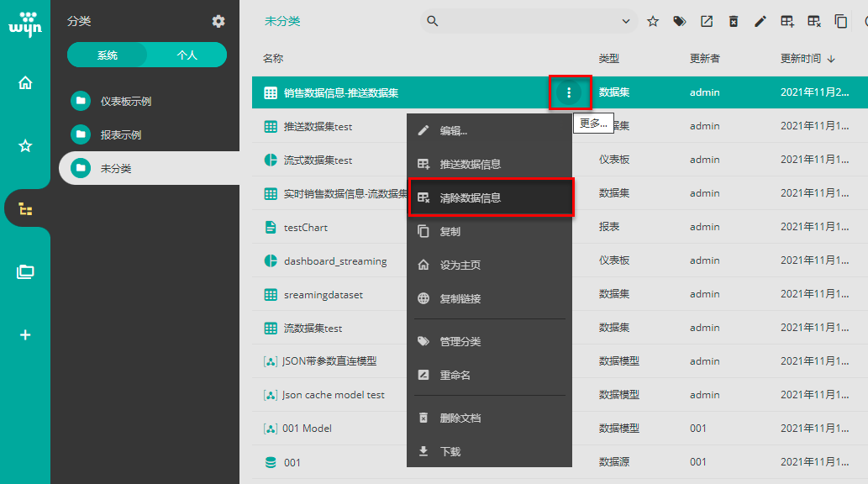The width and height of the screenshot is (868, 484).
Task: Open favorites star in left sidebar
Action: click(x=25, y=146)
